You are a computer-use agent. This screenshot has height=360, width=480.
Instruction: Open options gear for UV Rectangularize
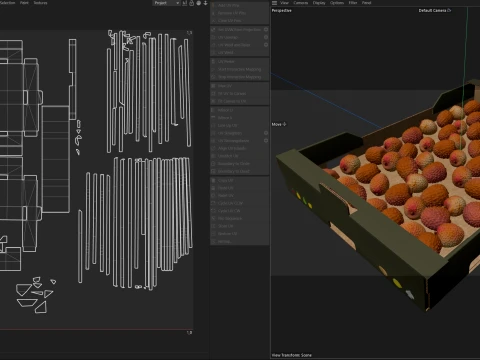click(266, 140)
